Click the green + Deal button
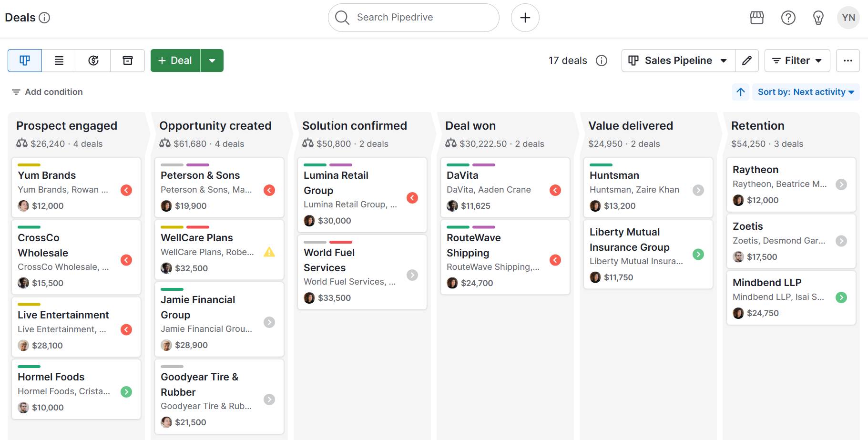Viewport: 868px width, 440px height. (x=175, y=61)
